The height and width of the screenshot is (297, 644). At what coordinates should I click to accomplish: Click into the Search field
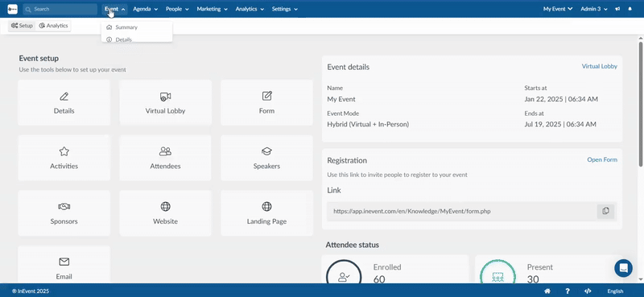click(60, 9)
